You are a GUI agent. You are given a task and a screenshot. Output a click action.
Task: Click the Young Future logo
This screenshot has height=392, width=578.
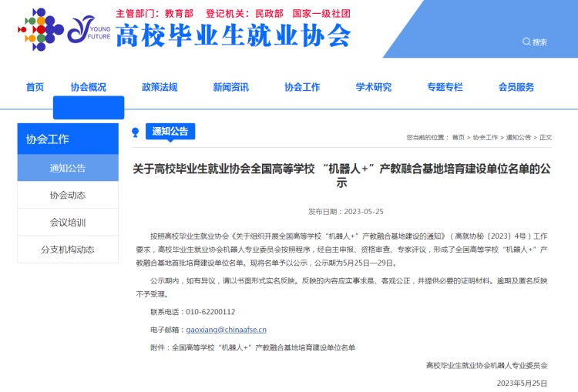pyautogui.click(x=89, y=31)
